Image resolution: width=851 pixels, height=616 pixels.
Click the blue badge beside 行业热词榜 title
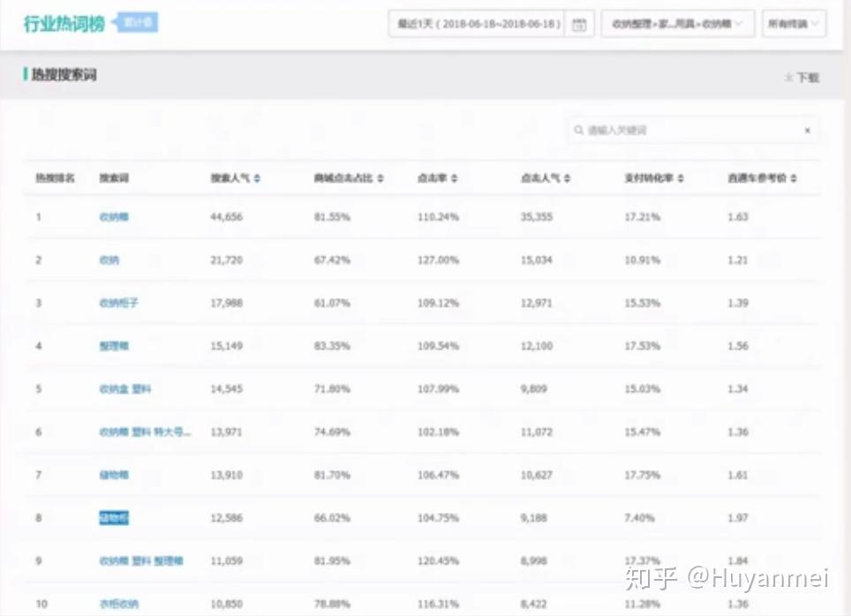(135, 23)
